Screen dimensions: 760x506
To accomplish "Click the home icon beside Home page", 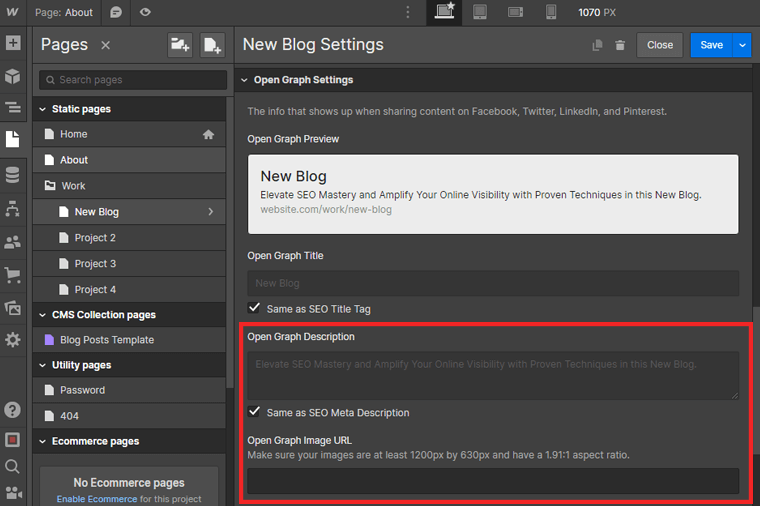I will [x=208, y=134].
